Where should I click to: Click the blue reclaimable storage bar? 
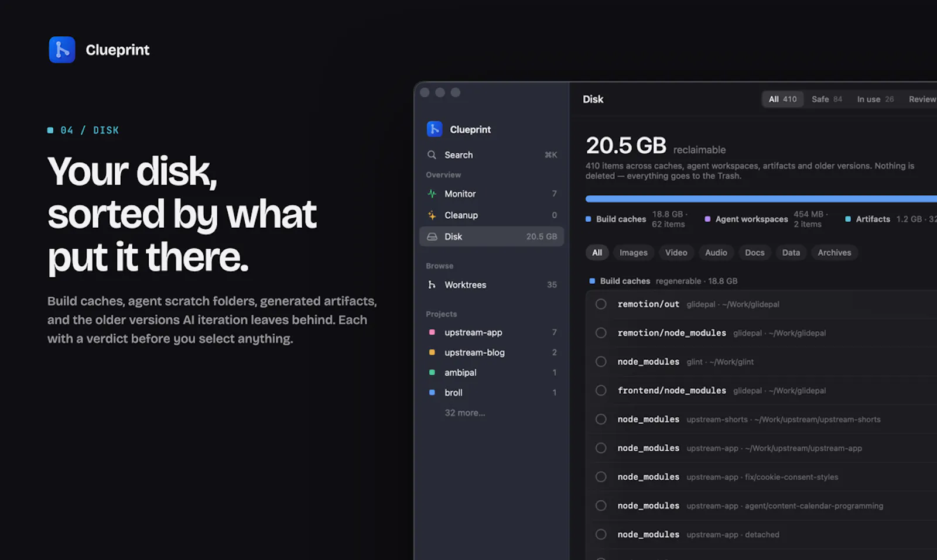[x=761, y=199]
